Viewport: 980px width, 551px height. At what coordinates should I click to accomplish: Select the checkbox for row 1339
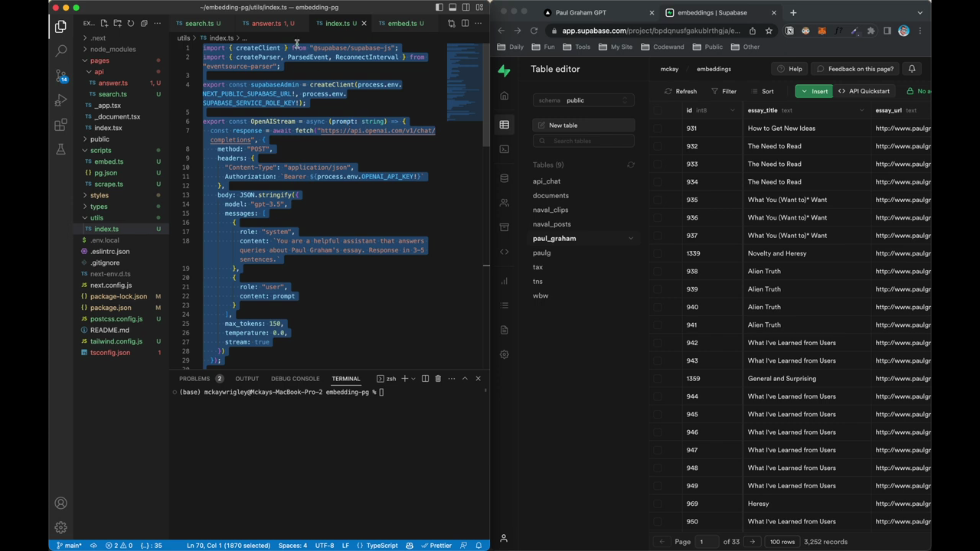pyautogui.click(x=657, y=253)
